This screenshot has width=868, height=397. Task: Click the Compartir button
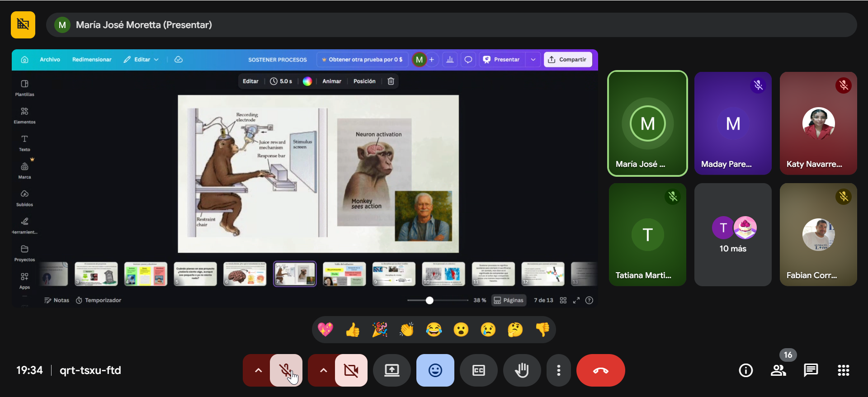(567, 60)
